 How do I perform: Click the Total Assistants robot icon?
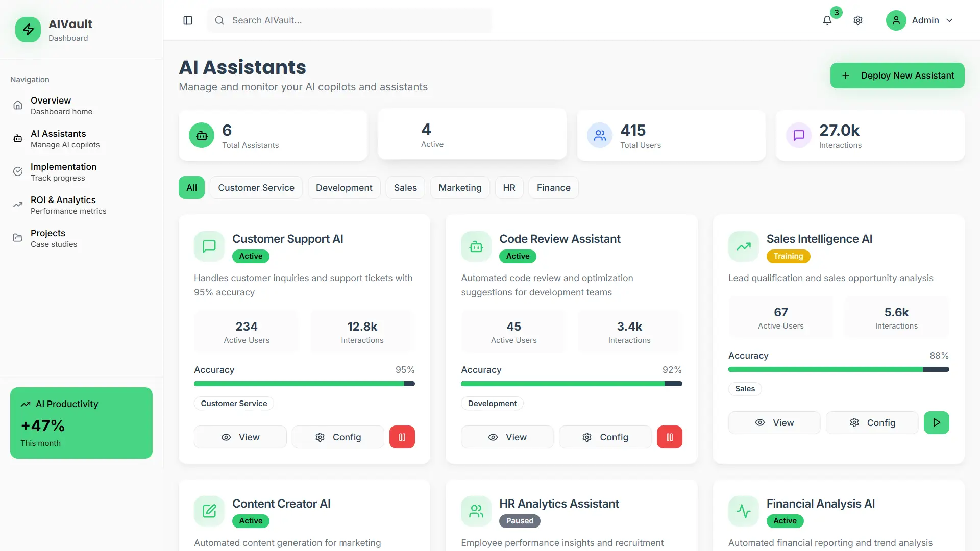202,135
